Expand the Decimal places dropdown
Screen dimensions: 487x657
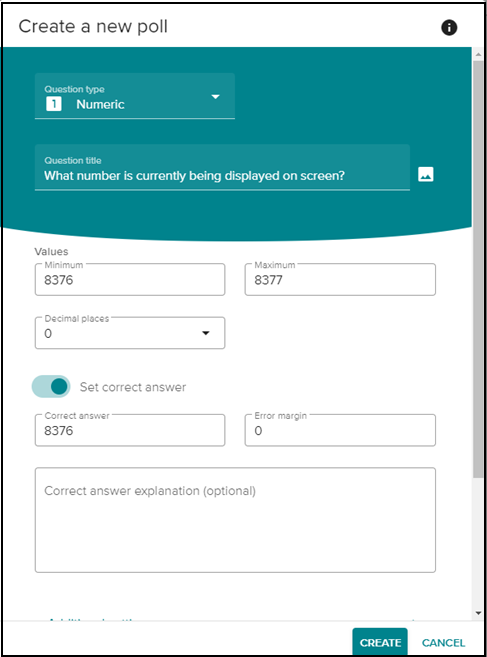[x=205, y=333]
